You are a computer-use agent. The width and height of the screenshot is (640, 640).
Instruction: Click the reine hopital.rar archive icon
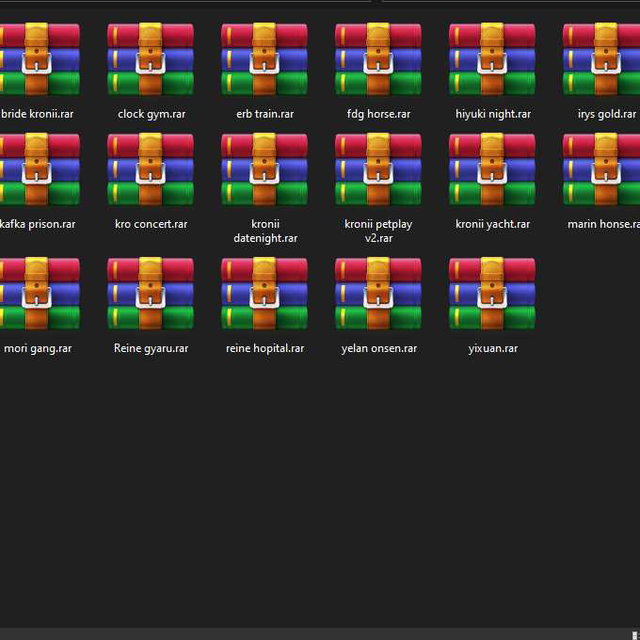point(264,294)
